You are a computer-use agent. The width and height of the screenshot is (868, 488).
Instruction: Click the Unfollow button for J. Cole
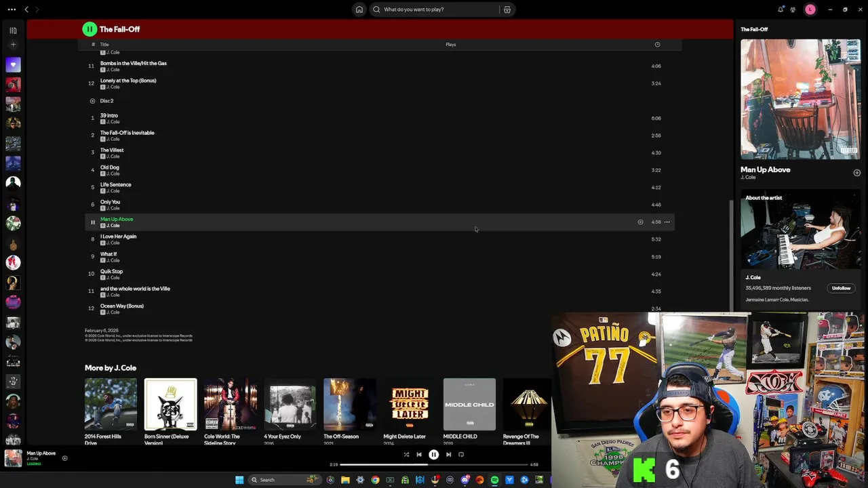point(841,288)
